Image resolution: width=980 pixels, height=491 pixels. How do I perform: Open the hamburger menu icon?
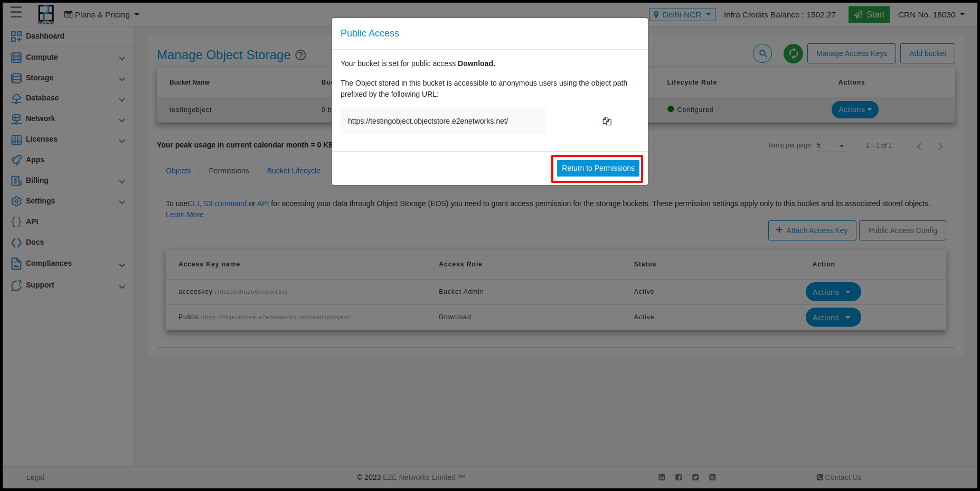click(16, 12)
